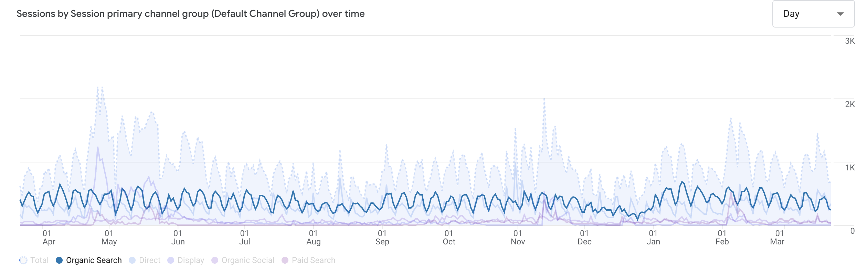Toggle the Organic Search series label

click(94, 260)
